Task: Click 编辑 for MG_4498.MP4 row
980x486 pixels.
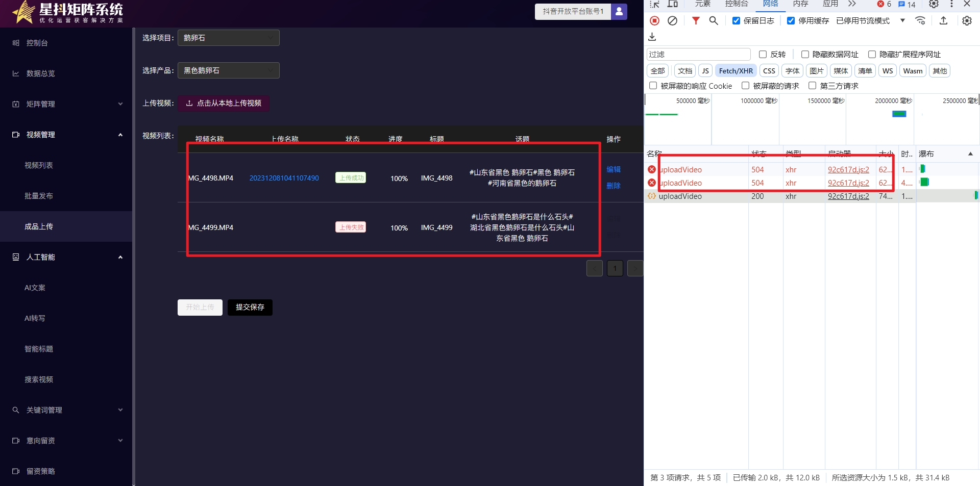Action: pyautogui.click(x=614, y=169)
